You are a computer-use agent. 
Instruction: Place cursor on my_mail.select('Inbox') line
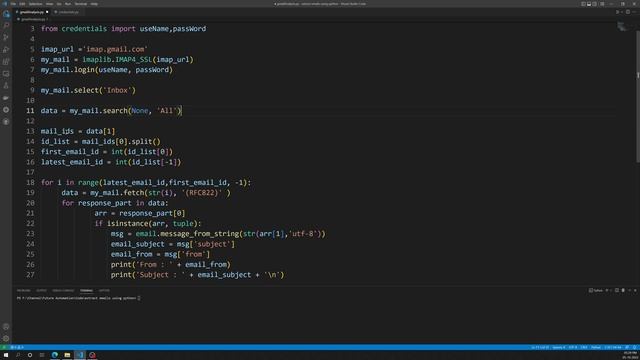pyautogui.click(x=88, y=90)
